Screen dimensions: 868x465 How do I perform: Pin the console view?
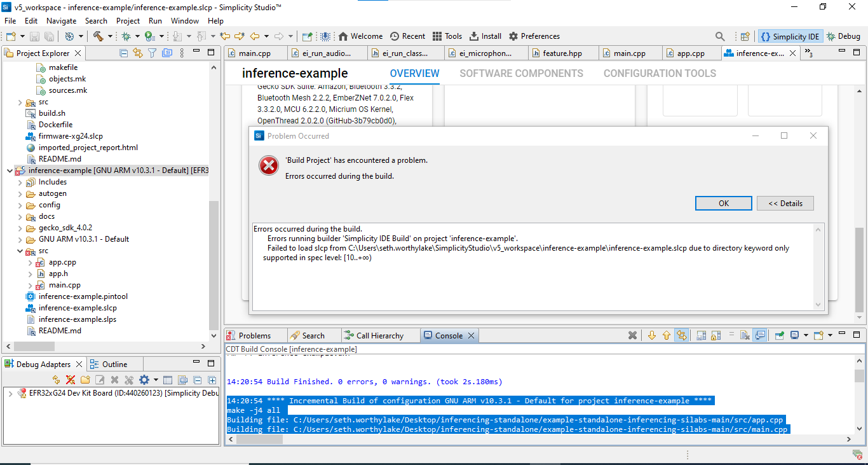pyautogui.click(x=779, y=335)
